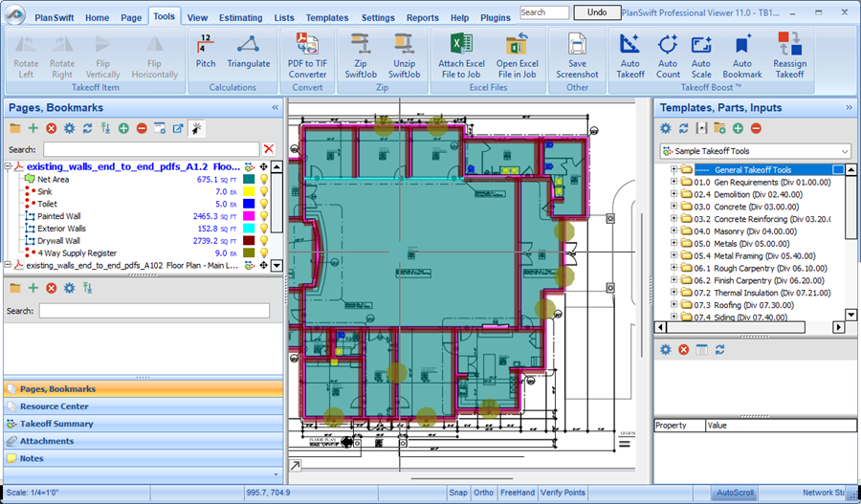Open the PDF to TIF Converter
Screen dimensions: 861x504
pos(307,55)
